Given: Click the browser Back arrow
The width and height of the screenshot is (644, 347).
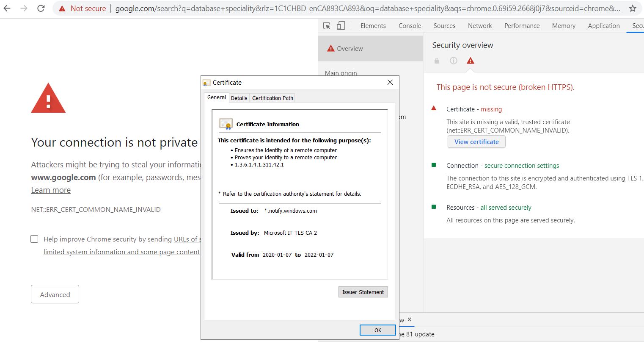Looking at the screenshot, I should point(7,8).
